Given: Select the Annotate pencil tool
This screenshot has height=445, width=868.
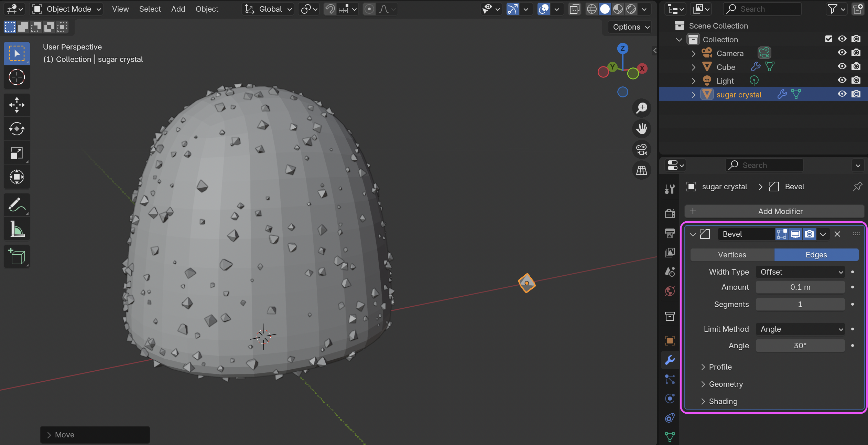Looking at the screenshot, I should tap(17, 205).
